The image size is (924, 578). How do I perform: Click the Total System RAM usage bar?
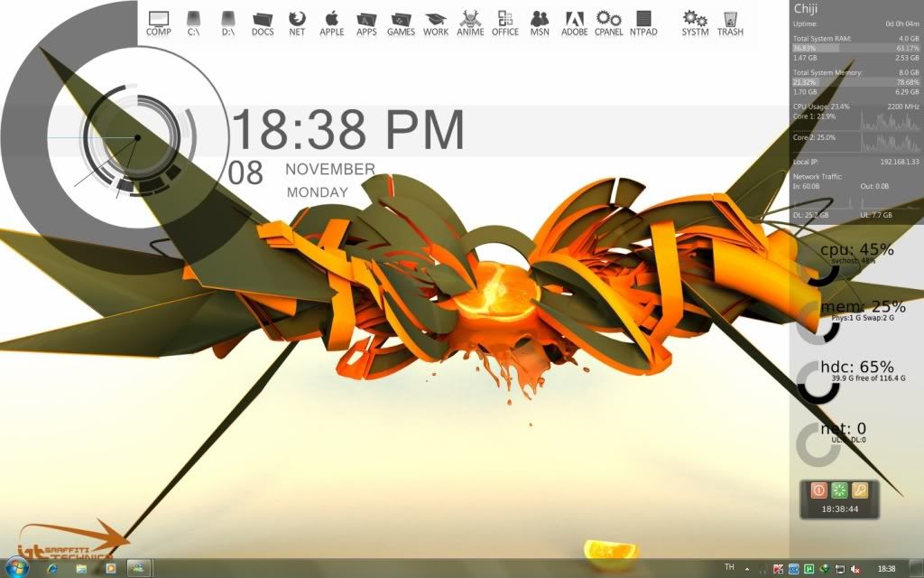856,48
